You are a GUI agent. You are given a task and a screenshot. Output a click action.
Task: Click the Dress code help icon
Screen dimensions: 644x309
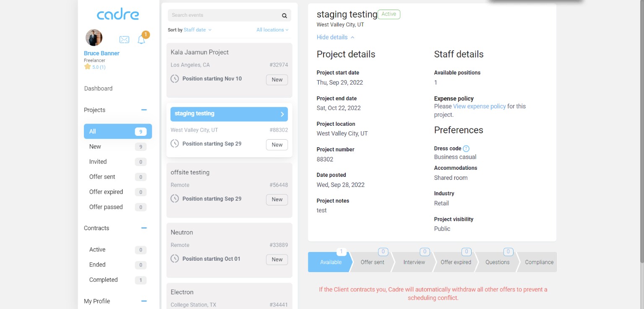coord(466,148)
